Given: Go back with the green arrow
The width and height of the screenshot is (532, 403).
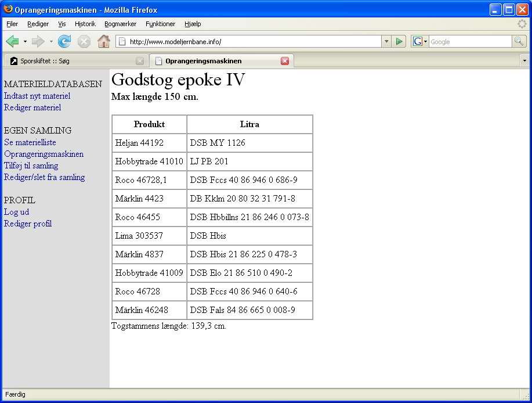Looking at the screenshot, I should (x=13, y=41).
